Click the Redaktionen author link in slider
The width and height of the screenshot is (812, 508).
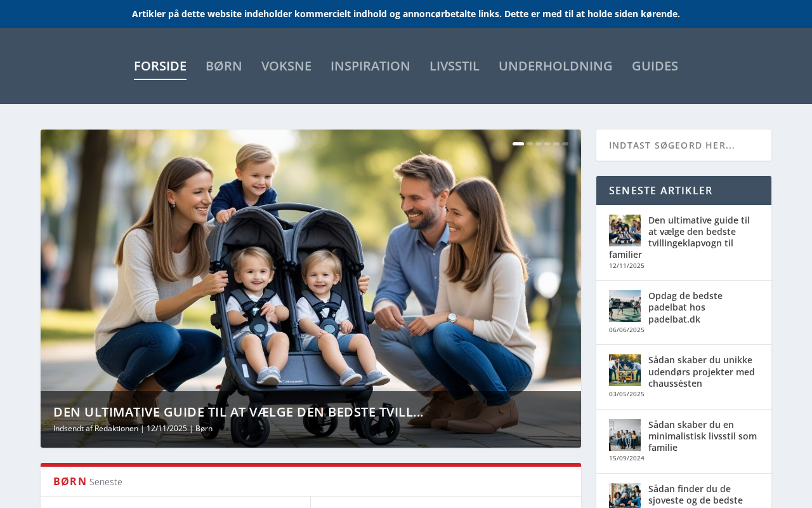point(116,429)
